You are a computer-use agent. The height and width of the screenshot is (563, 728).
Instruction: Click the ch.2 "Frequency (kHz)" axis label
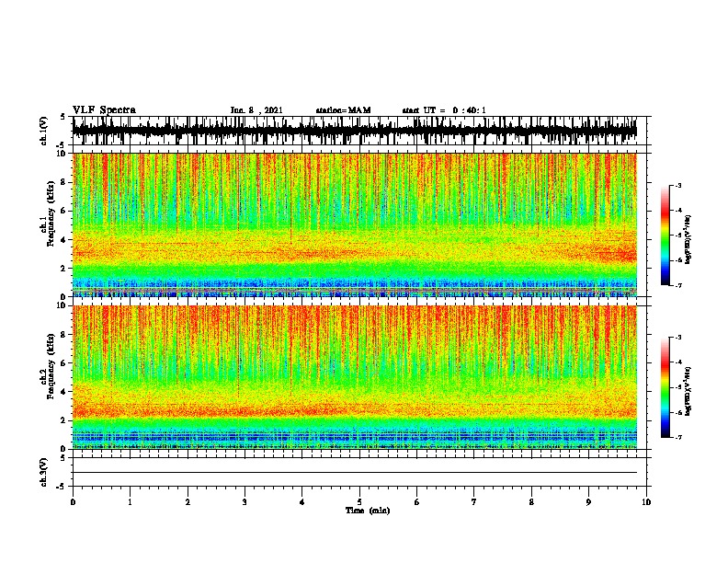coord(50,366)
